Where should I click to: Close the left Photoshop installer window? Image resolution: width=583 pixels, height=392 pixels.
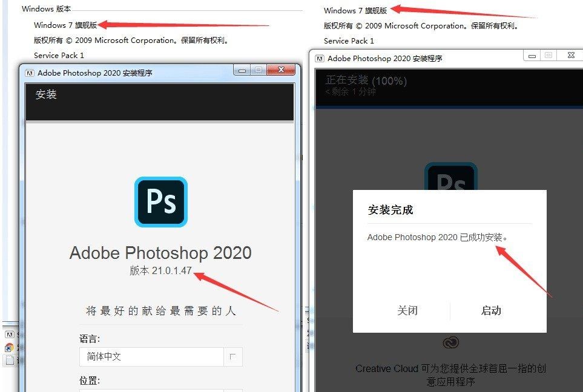tap(281, 70)
